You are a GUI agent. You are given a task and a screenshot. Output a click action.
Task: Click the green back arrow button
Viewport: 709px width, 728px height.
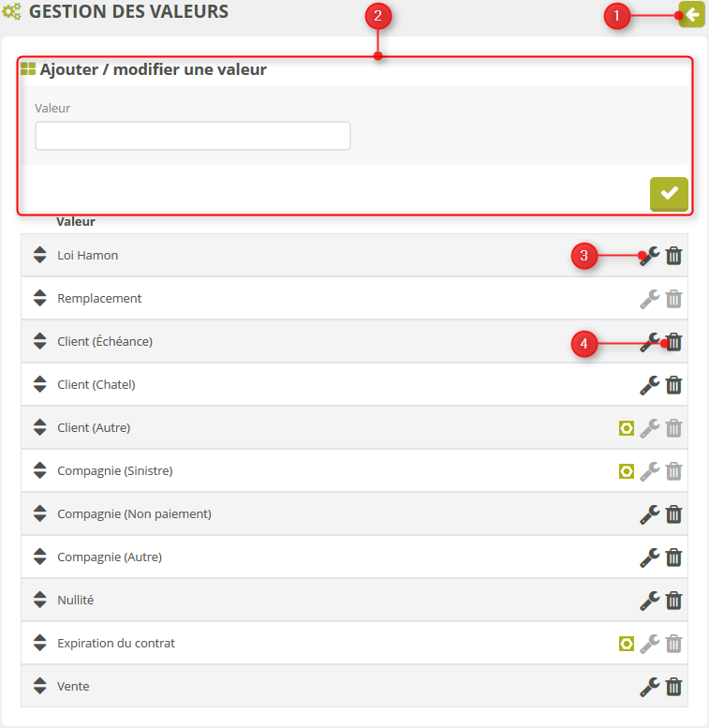[691, 15]
